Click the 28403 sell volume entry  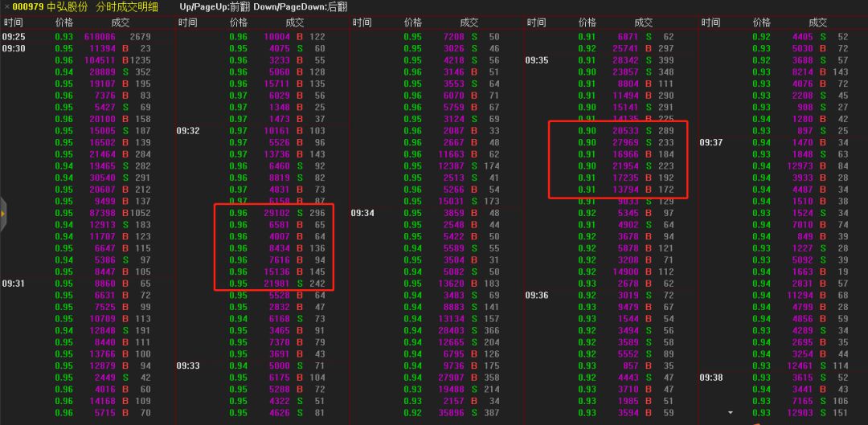[x=451, y=330]
